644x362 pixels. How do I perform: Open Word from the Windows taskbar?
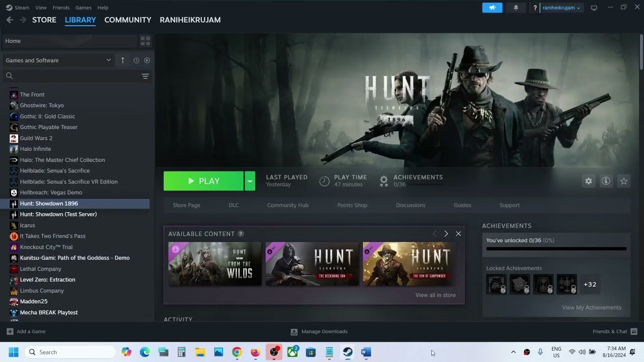click(x=366, y=352)
